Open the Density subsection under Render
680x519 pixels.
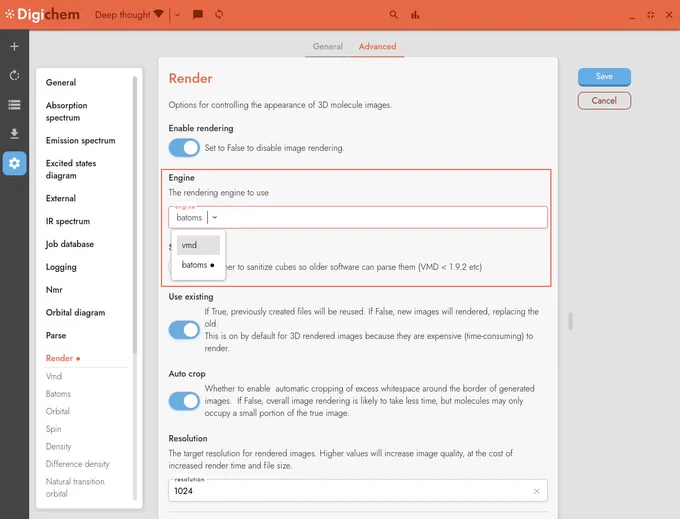pyautogui.click(x=59, y=446)
